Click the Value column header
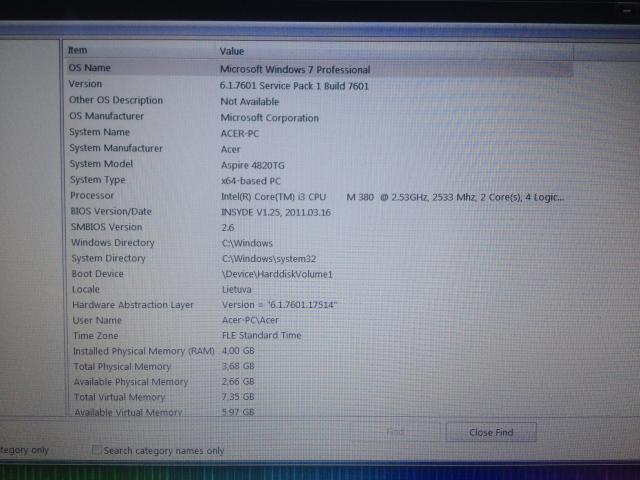Image resolution: width=640 pixels, height=480 pixels. point(232,50)
